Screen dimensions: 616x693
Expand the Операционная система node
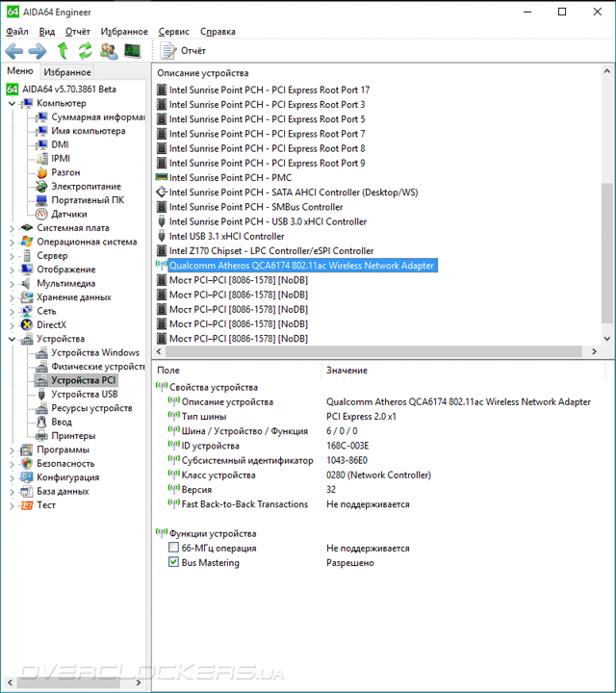pos(12,243)
